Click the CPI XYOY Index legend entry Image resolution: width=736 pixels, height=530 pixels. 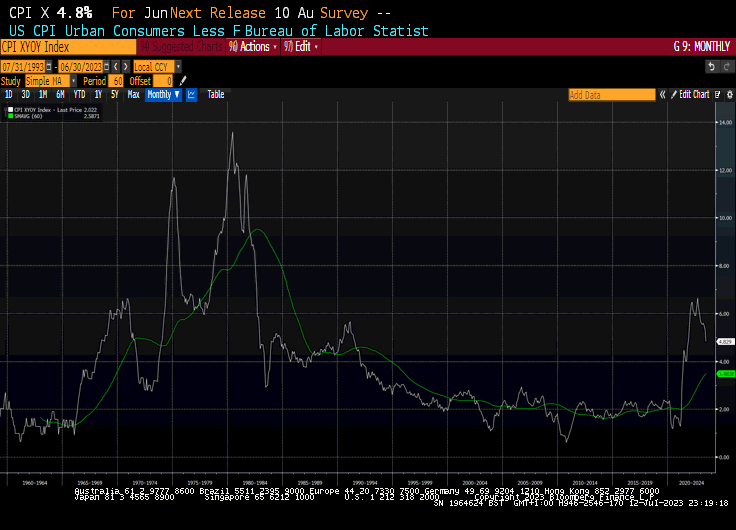click(x=53, y=110)
